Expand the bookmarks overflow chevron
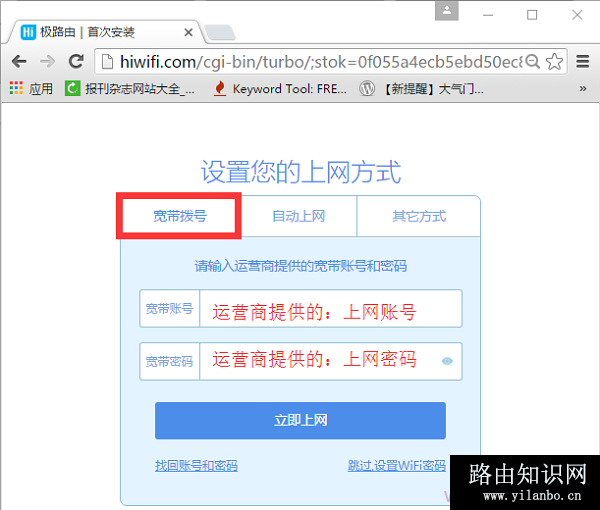 [x=583, y=88]
